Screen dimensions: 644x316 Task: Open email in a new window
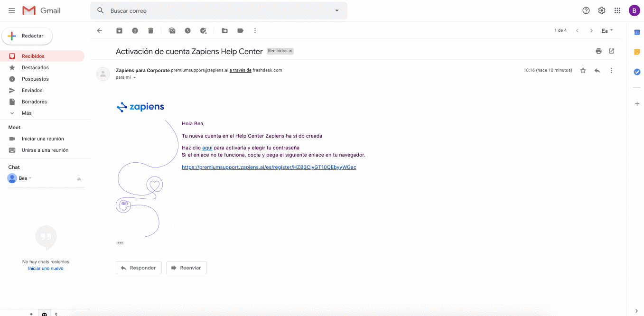[x=612, y=51]
